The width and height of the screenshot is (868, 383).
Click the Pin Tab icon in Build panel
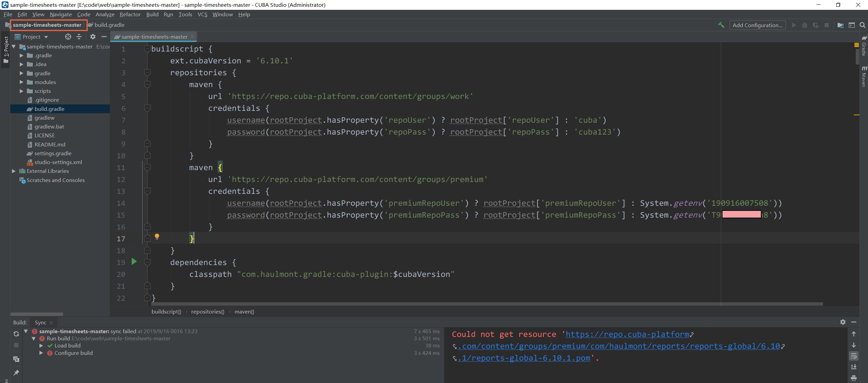click(16, 373)
